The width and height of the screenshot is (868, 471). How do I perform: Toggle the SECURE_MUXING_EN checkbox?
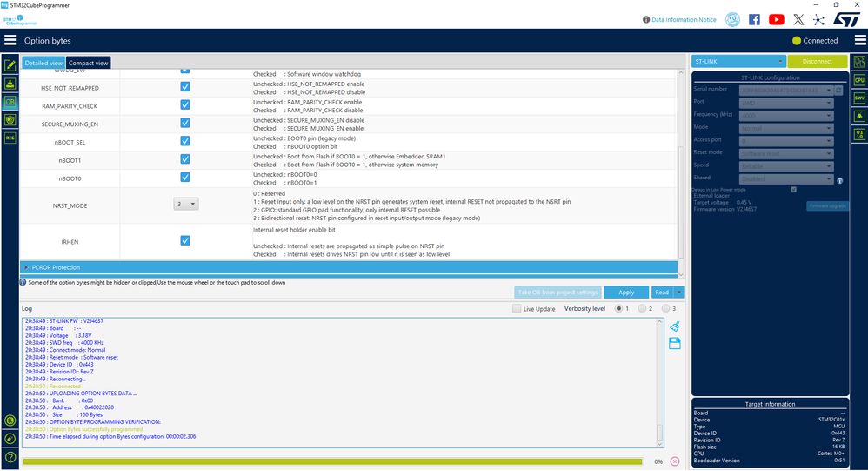[185, 123]
